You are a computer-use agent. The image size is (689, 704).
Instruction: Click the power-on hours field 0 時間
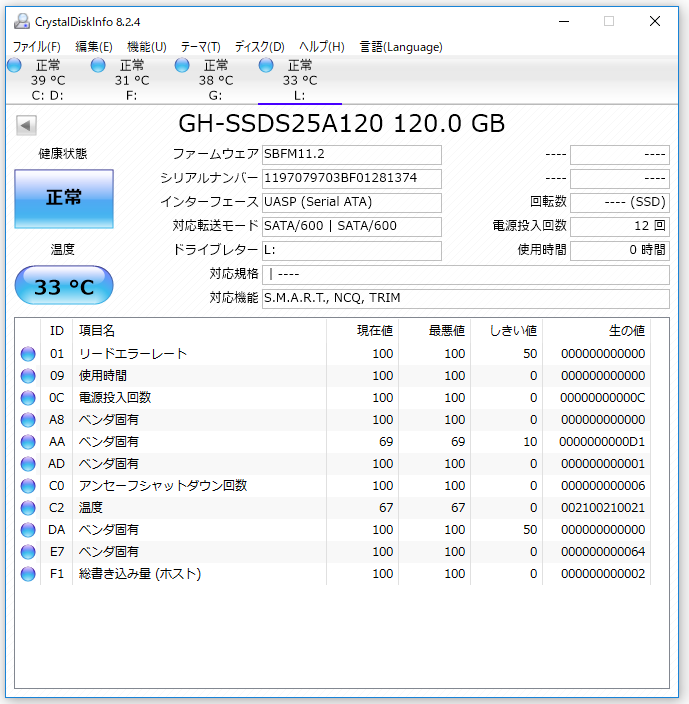pos(619,251)
